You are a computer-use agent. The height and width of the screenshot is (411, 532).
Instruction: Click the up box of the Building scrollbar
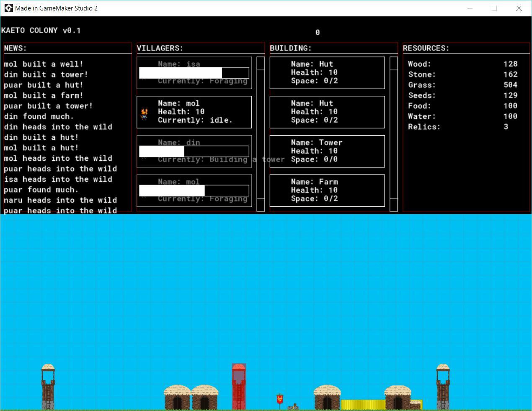pyautogui.click(x=394, y=64)
